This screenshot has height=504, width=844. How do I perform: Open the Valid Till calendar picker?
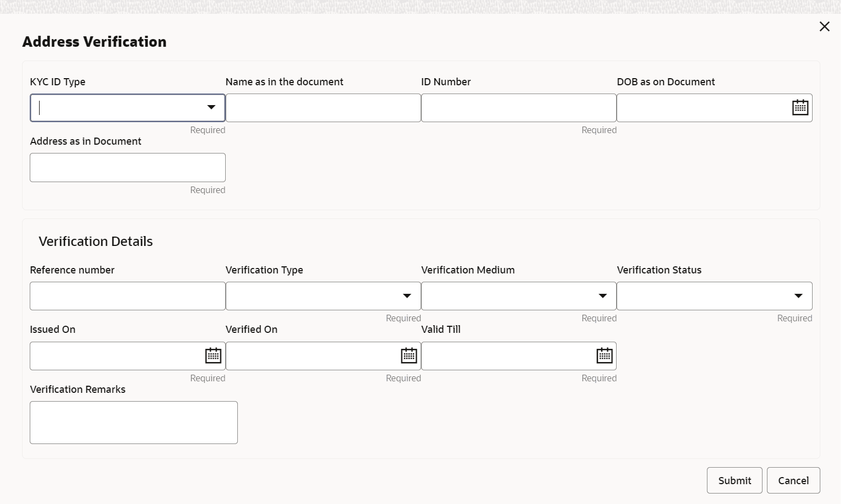pos(604,355)
